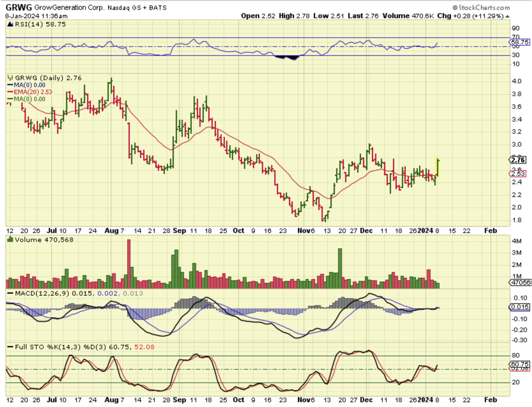
Task: Click the 8-Jan-2024 11:36am timestamp
Action: click(36, 16)
